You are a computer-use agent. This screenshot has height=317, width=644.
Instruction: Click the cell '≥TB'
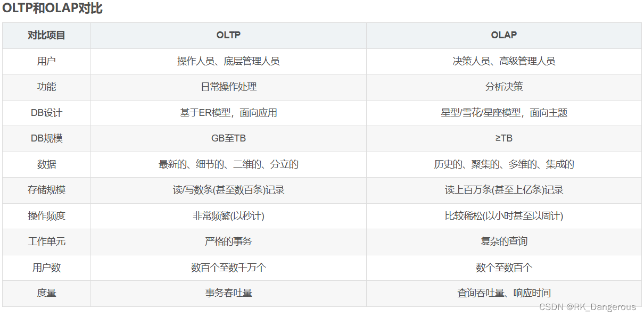503,138
